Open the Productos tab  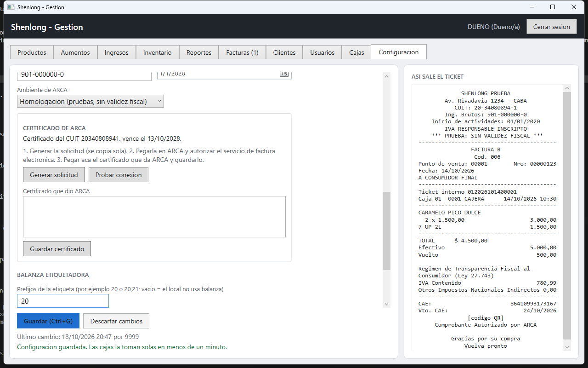(32, 52)
